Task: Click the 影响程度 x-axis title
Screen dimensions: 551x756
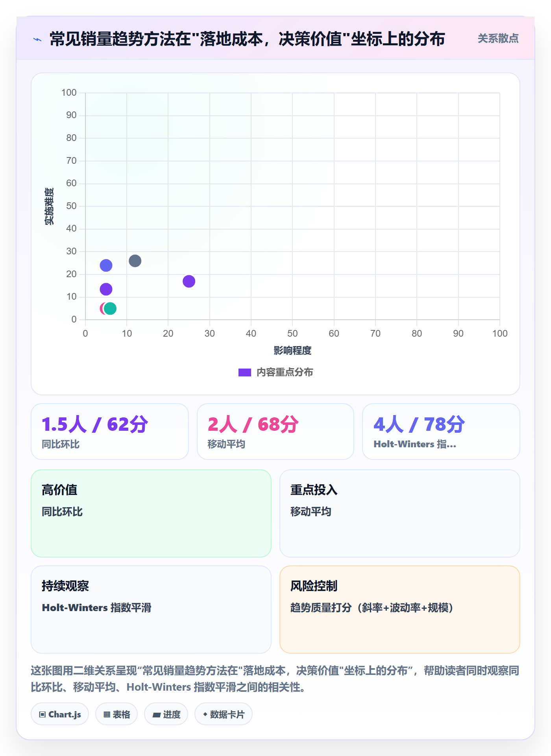Action: click(292, 350)
